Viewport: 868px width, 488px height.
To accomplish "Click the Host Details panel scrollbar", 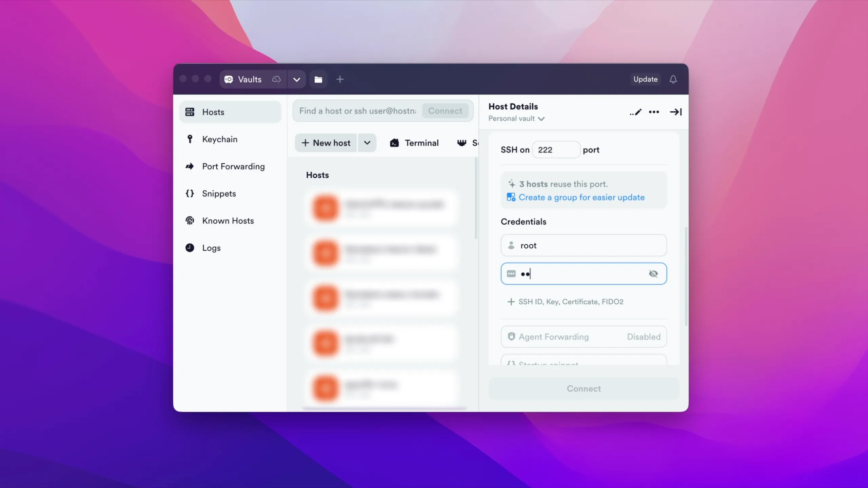I will click(x=686, y=276).
